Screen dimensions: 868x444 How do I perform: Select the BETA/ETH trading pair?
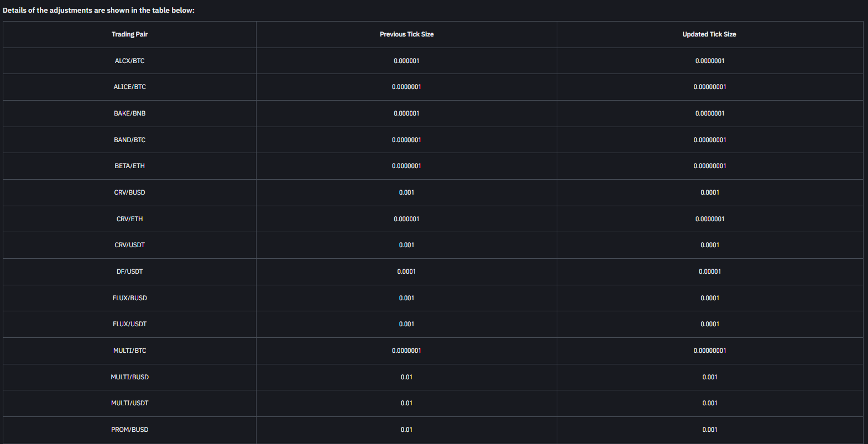pyautogui.click(x=129, y=166)
